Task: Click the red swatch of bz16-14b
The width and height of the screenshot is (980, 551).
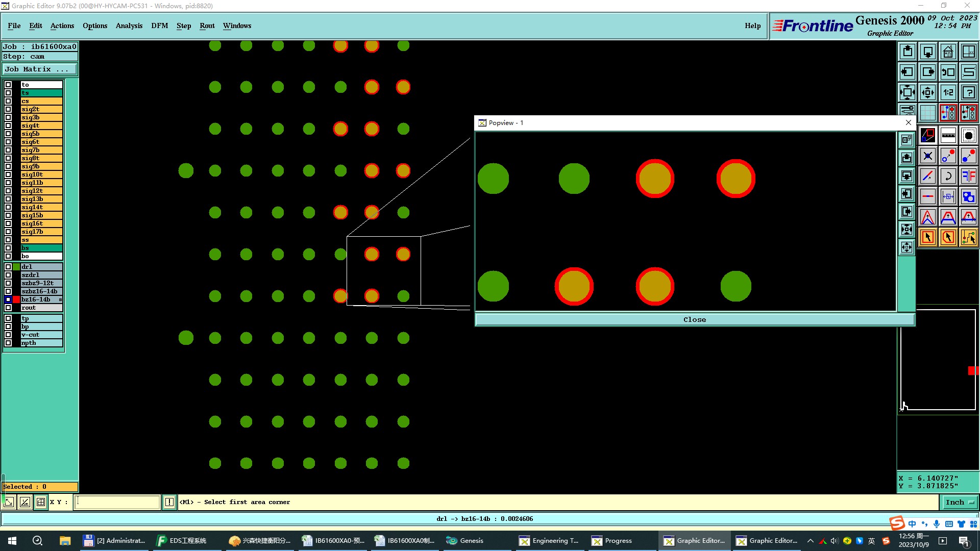Action: (16, 299)
